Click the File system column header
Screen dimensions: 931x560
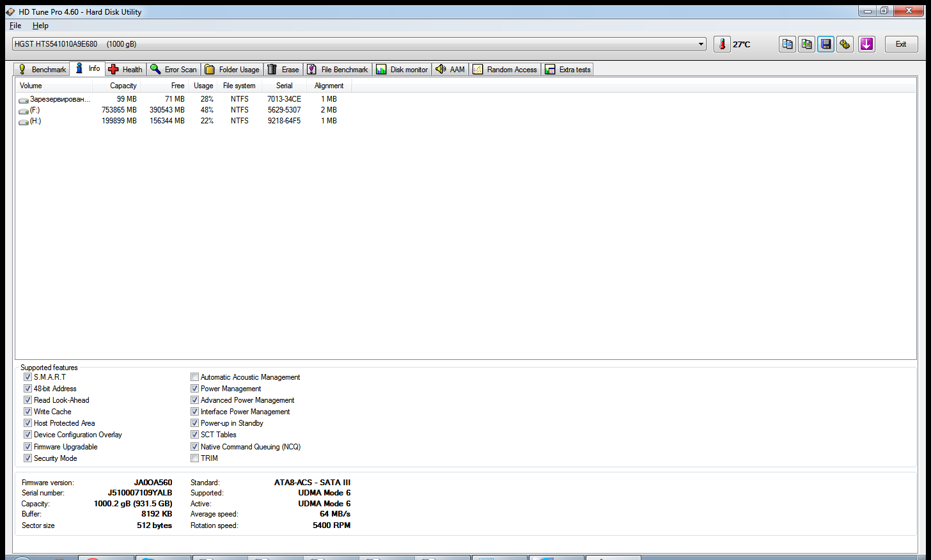coord(239,86)
